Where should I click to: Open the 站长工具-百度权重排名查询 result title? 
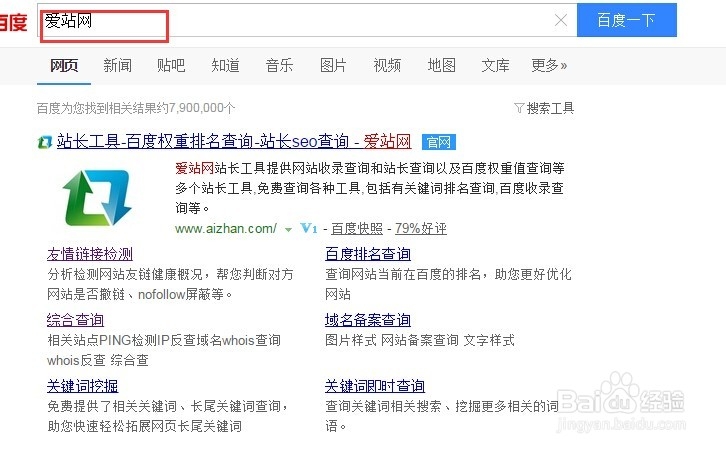[x=234, y=141]
